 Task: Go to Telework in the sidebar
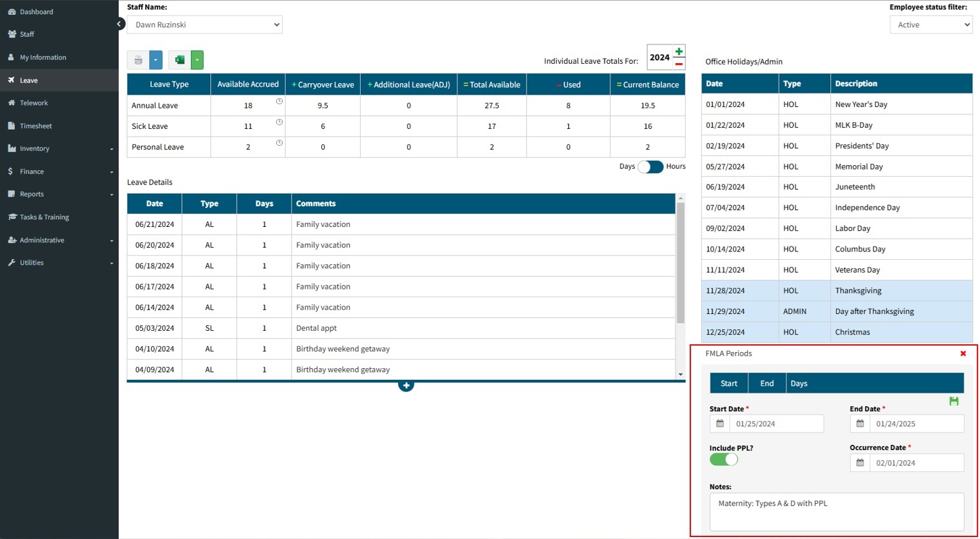point(34,103)
